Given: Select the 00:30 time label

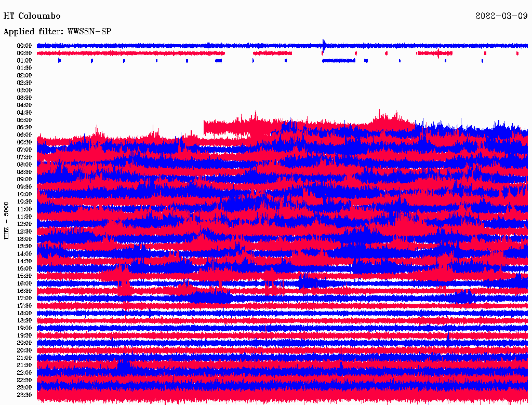Looking at the screenshot, I should [x=24, y=53].
